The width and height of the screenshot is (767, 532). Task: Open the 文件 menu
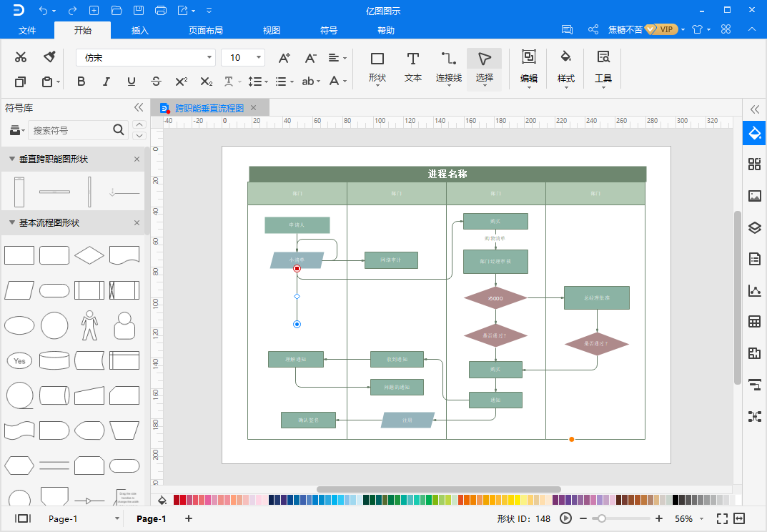click(x=27, y=30)
